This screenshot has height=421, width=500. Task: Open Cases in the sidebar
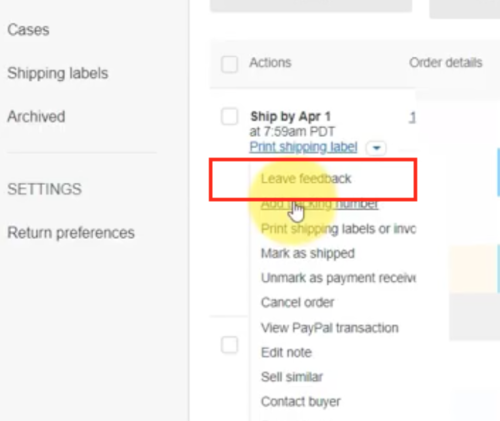28,30
